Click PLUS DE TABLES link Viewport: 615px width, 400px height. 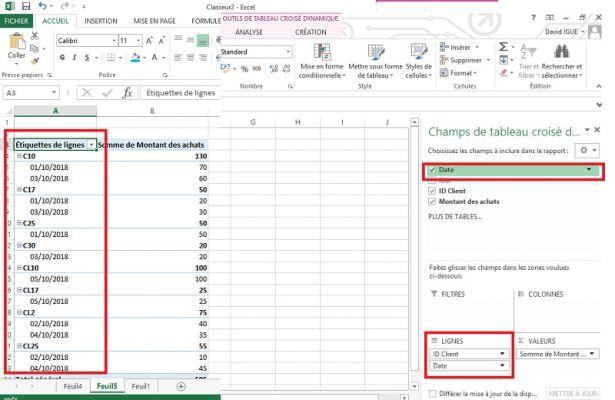pos(455,216)
